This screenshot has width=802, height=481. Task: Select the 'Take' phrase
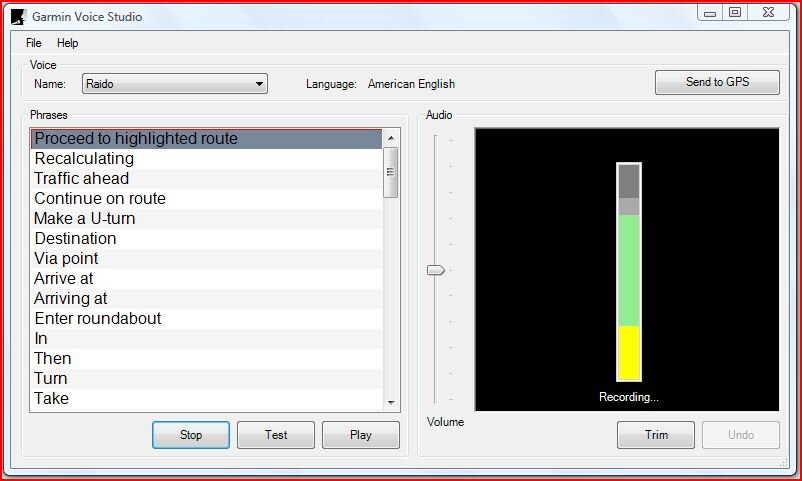click(x=206, y=398)
